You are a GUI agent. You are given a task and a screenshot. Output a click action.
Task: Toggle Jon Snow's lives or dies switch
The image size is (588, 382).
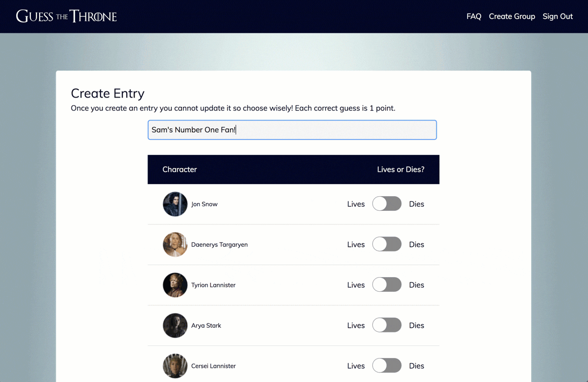387,204
